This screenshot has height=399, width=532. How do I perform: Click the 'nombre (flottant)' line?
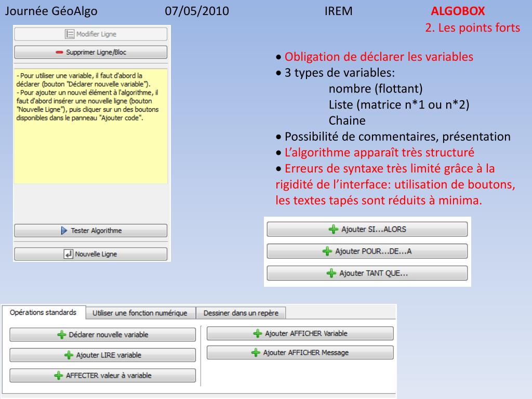[x=376, y=88]
